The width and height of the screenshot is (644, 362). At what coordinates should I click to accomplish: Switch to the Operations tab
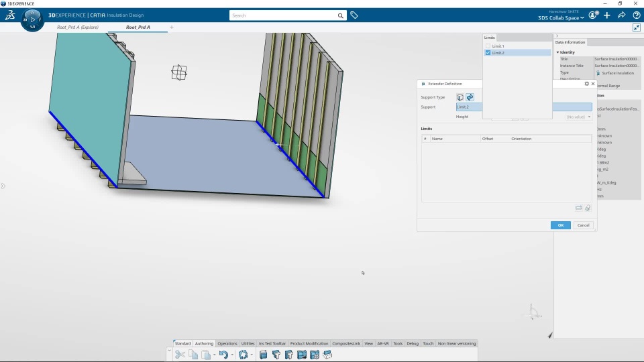tap(227, 343)
